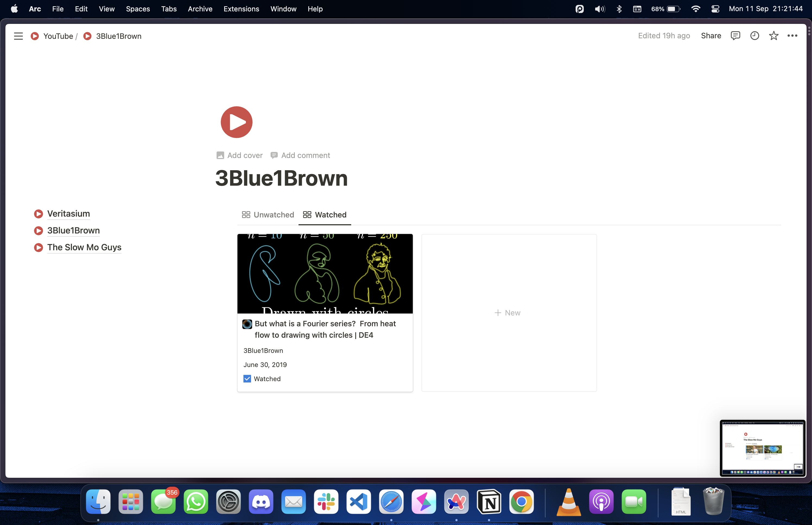The height and width of the screenshot is (525, 812).
Task: Select the Watched view tab
Action: [325, 215]
